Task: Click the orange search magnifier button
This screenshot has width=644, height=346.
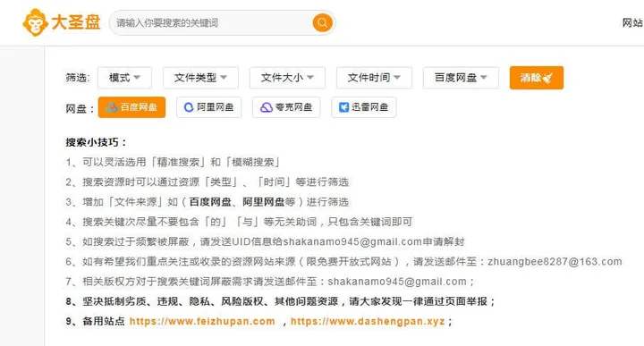Action: pos(322,22)
